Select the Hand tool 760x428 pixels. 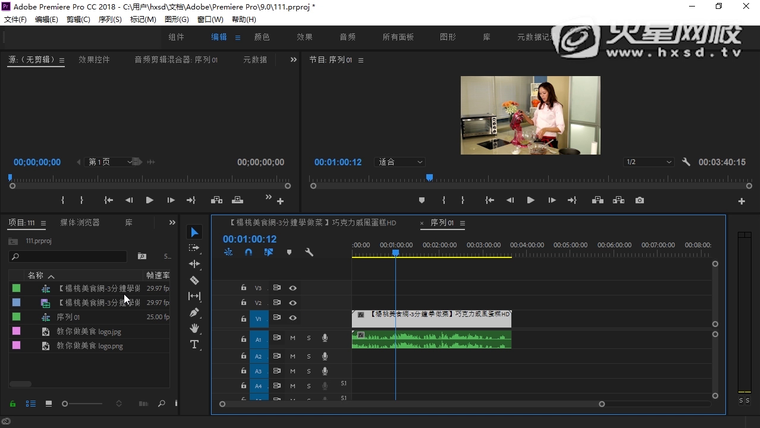pos(195,329)
